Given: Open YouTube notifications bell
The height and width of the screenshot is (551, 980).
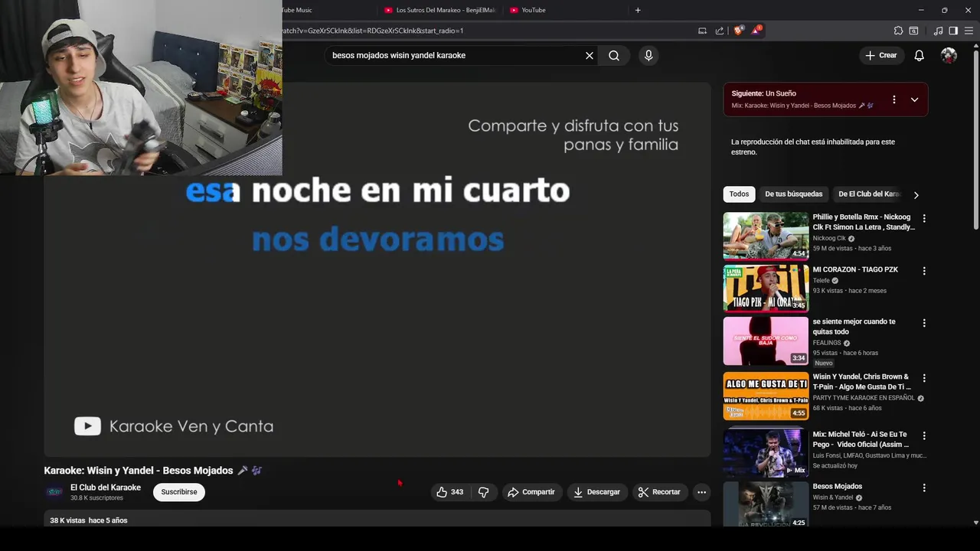Looking at the screenshot, I should pyautogui.click(x=919, y=55).
